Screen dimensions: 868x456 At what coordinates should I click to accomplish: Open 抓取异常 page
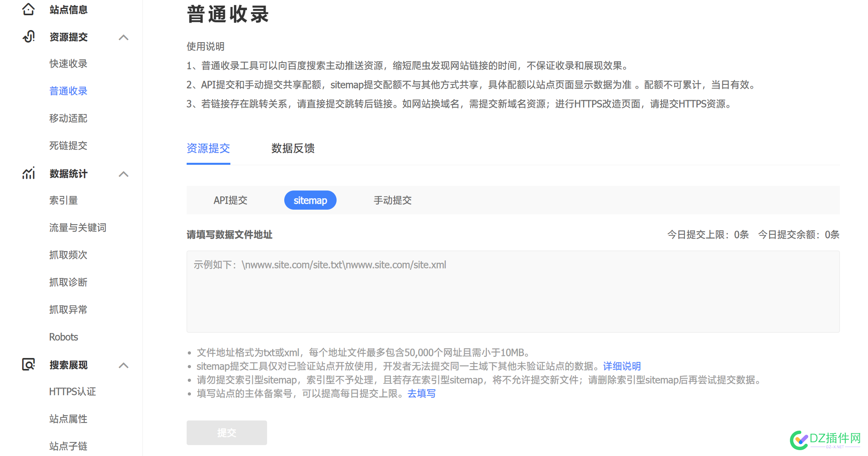68,310
